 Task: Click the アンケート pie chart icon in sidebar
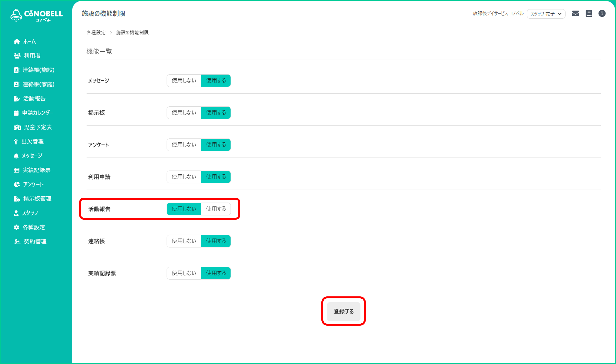(17, 185)
